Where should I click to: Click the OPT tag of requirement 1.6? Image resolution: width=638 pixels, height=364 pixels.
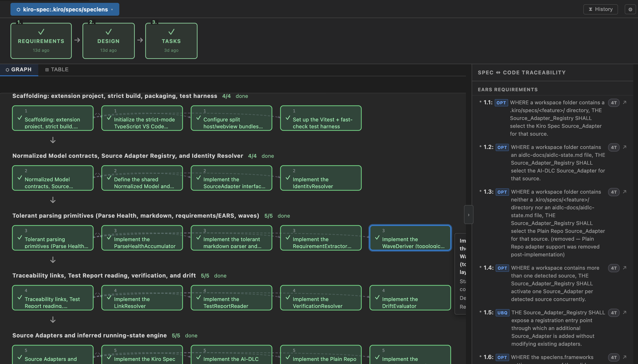click(502, 358)
